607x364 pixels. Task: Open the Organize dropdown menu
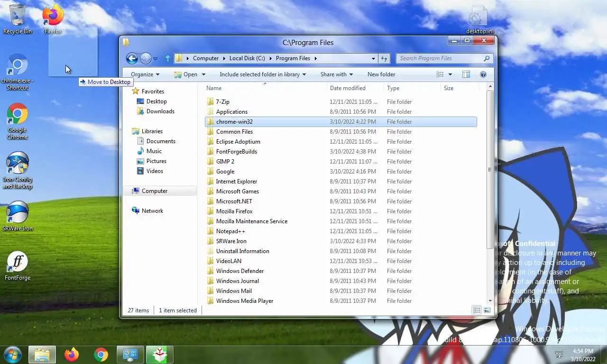tap(145, 74)
